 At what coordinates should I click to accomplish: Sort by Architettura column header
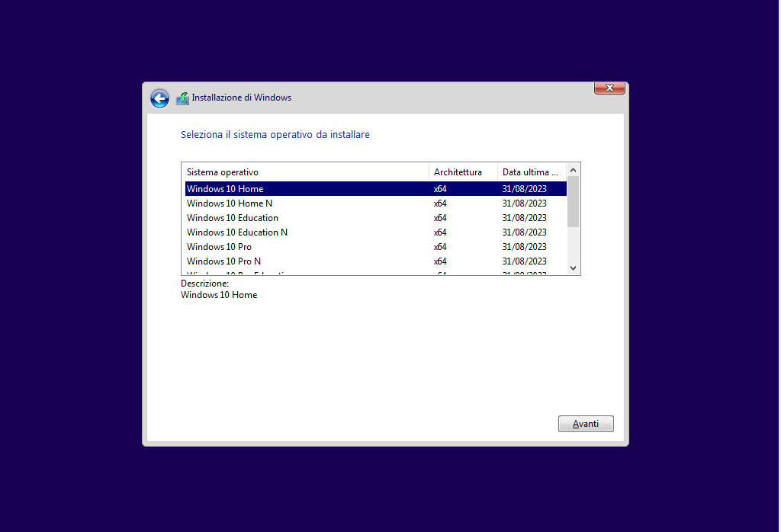(463, 172)
